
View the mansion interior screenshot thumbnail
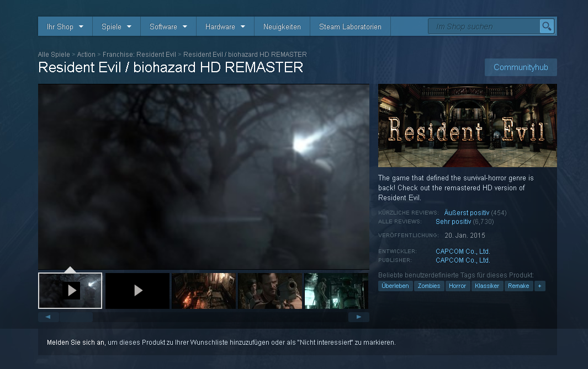click(204, 291)
